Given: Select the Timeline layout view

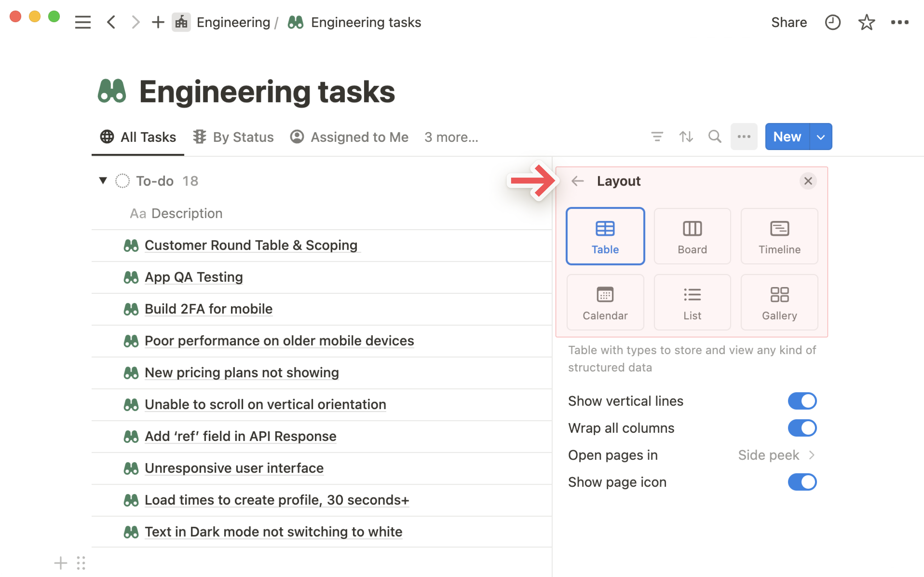Looking at the screenshot, I should tap(779, 235).
